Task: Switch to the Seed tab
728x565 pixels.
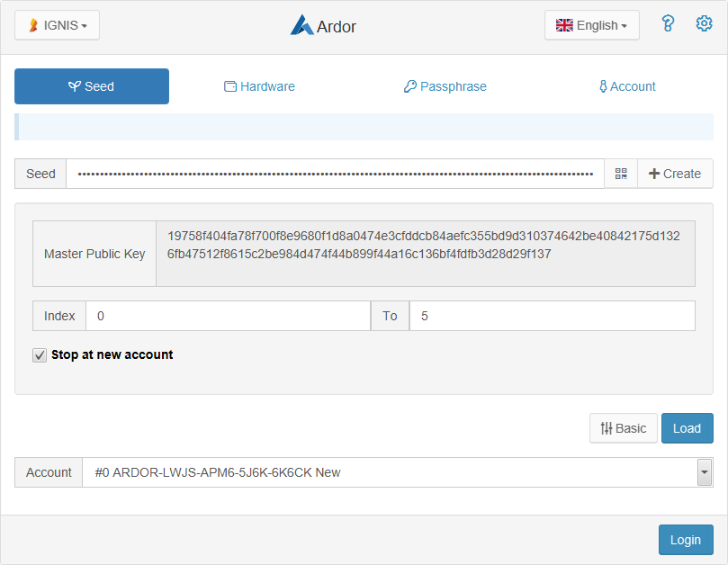Action: (x=92, y=86)
